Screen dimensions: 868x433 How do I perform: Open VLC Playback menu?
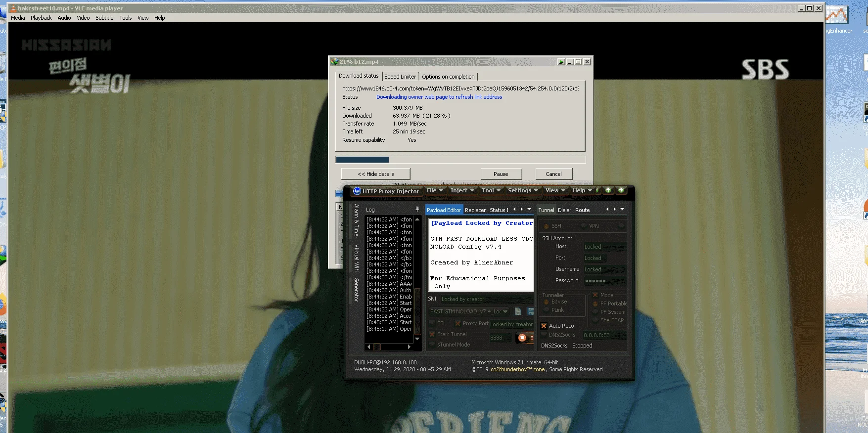click(41, 18)
